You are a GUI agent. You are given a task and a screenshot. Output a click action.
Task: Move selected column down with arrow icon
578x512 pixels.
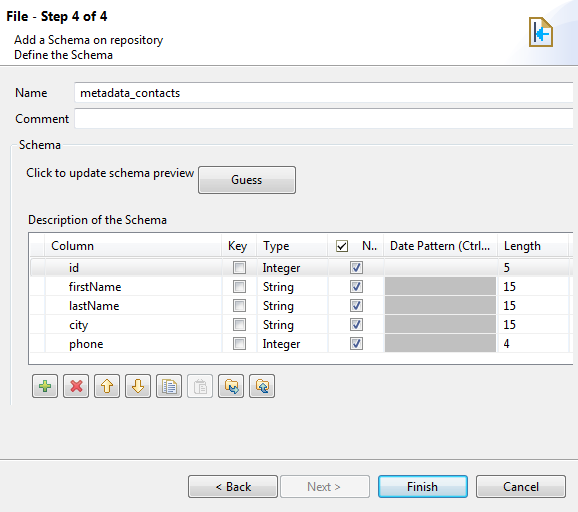pos(138,386)
